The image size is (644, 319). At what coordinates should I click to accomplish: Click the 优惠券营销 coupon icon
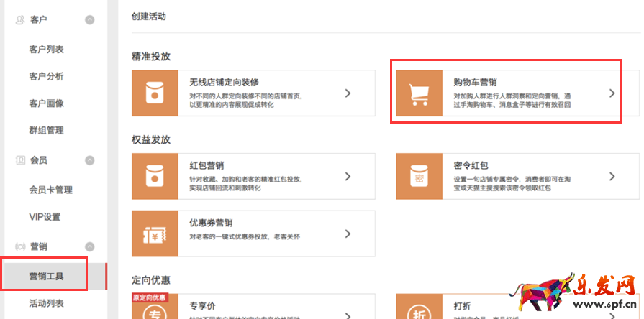155,234
